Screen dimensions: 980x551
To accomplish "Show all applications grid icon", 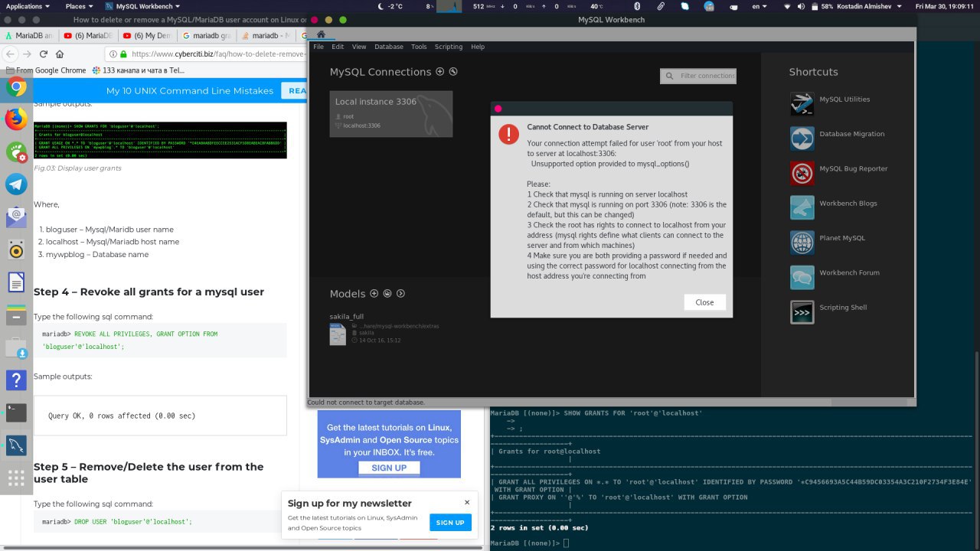I will (x=16, y=480).
